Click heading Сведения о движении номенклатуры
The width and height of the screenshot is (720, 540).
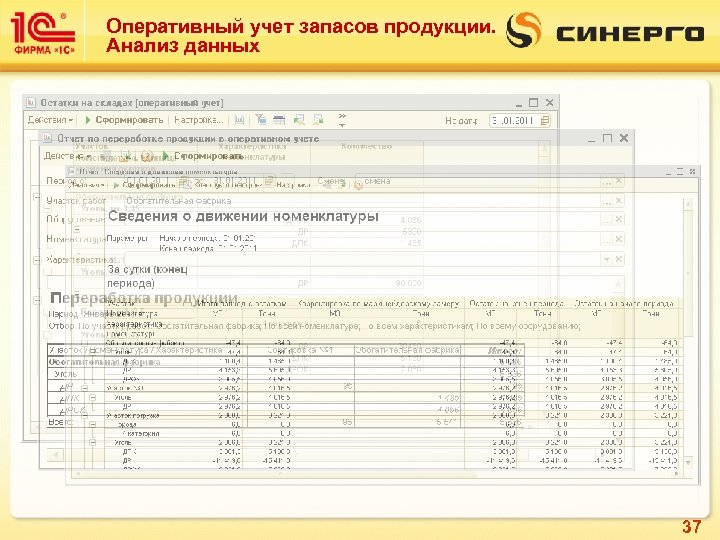pyautogui.click(x=243, y=216)
